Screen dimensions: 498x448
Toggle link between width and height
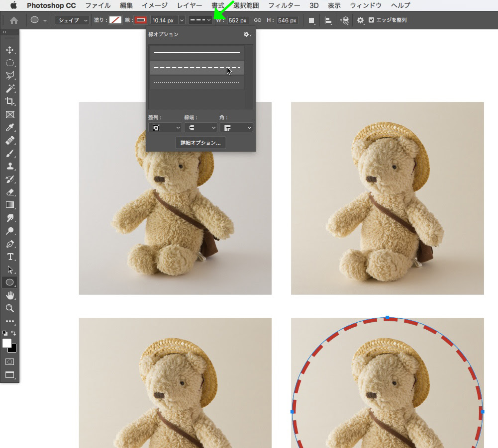coord(258,20)
